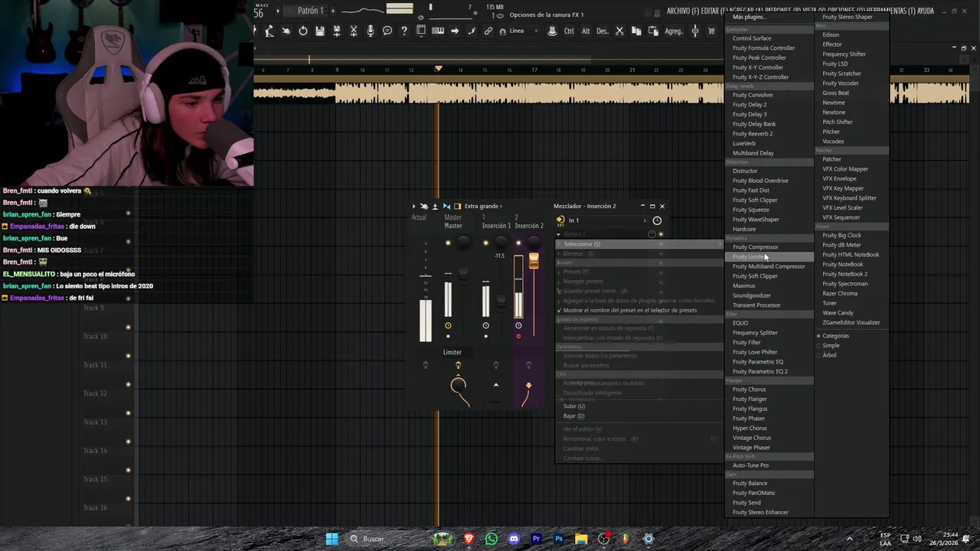Toggle the magnet snap icon
Viewport: 980px width, 551px height.
(x=502, y=31)
